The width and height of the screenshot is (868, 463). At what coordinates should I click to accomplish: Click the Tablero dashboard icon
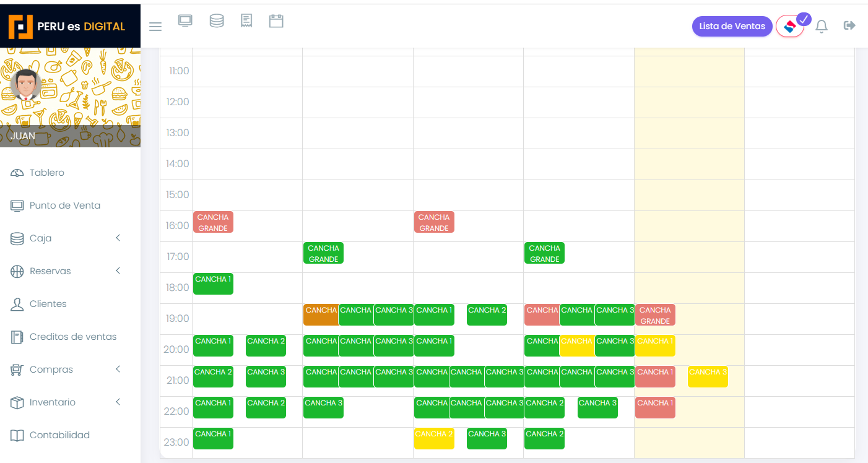pos(17,173)
